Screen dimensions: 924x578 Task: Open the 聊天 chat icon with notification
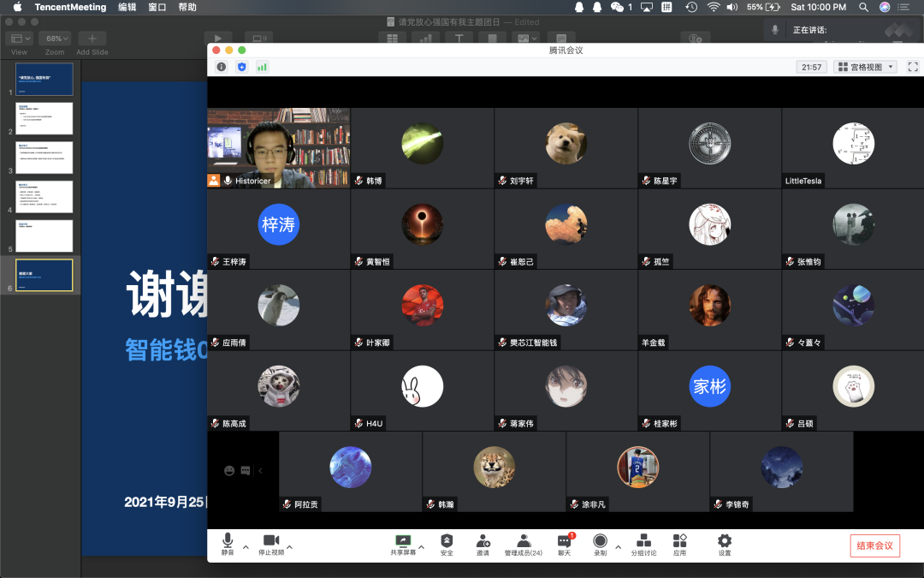564,544
